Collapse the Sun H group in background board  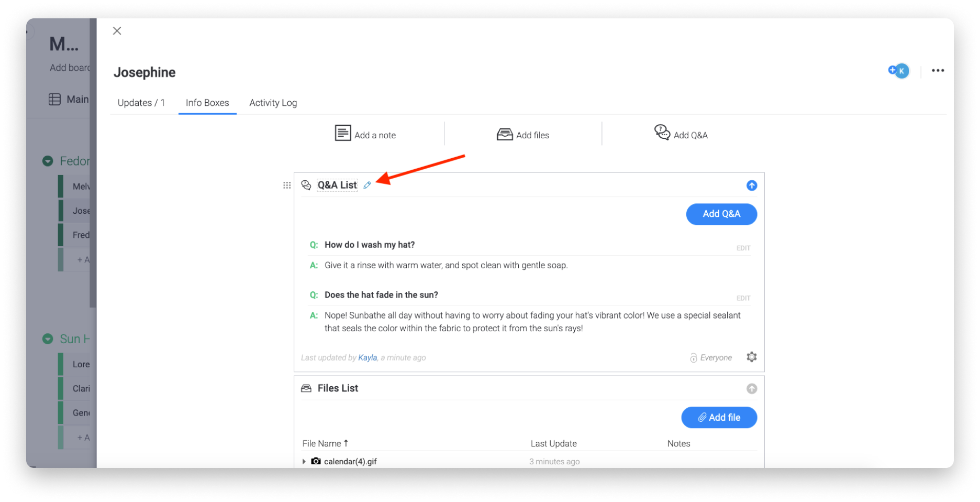(x=48, y=339)
